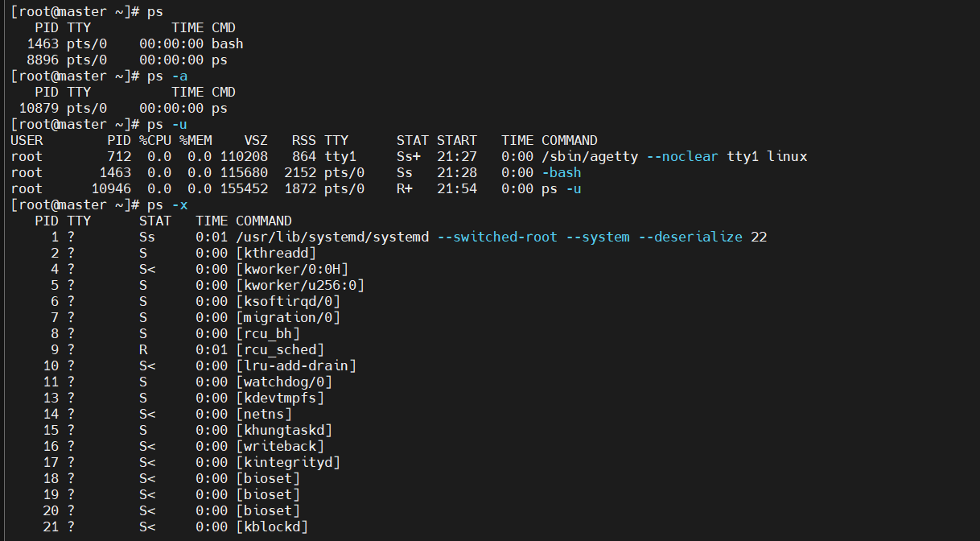Click the -bash command in the ps -u output
This screenshot has width=980, height=541.
tap(562, 172)
